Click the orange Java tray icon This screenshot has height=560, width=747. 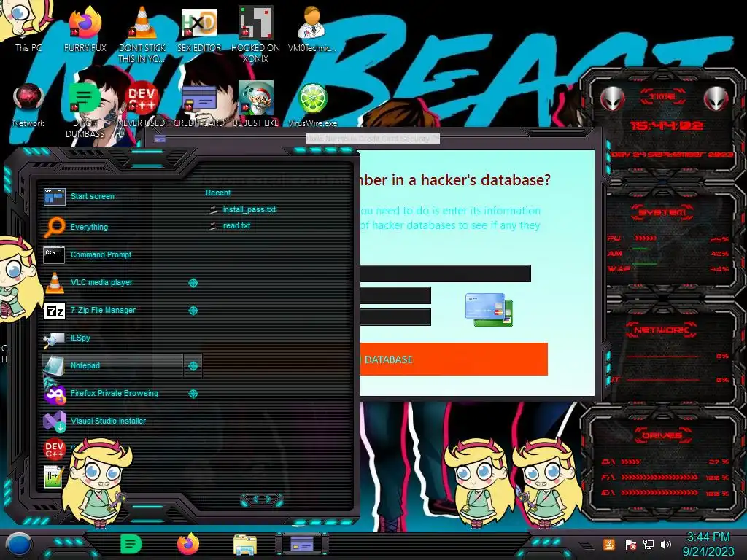click(x=609, y=544)
